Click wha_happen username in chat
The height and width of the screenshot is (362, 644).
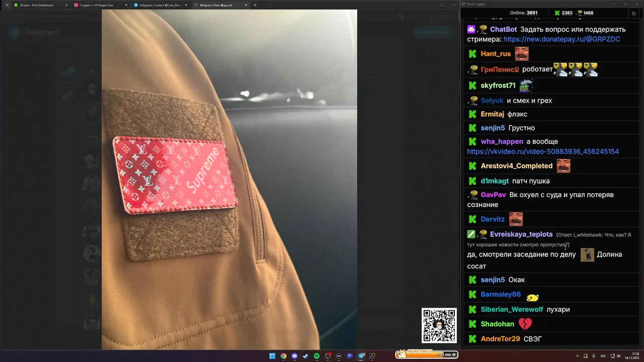coord(502,142)
